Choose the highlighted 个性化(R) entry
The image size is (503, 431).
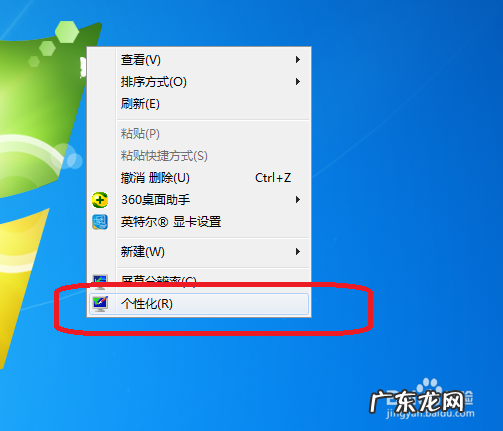point(199,304)
